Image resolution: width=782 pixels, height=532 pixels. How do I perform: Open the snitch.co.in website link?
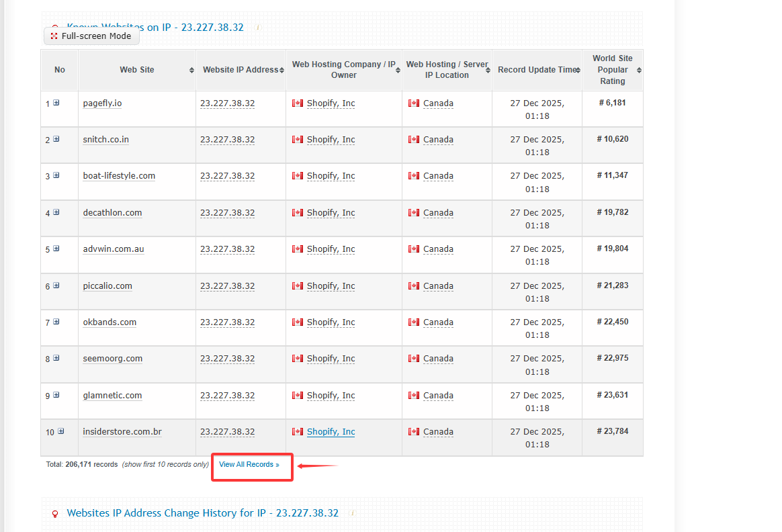point(106,140)
